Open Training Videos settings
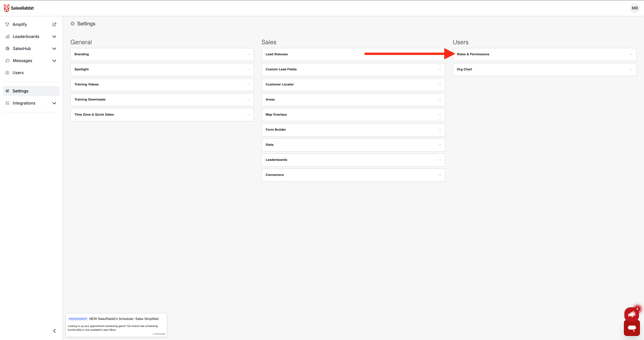Screen dimensions: 644x340 162,84
